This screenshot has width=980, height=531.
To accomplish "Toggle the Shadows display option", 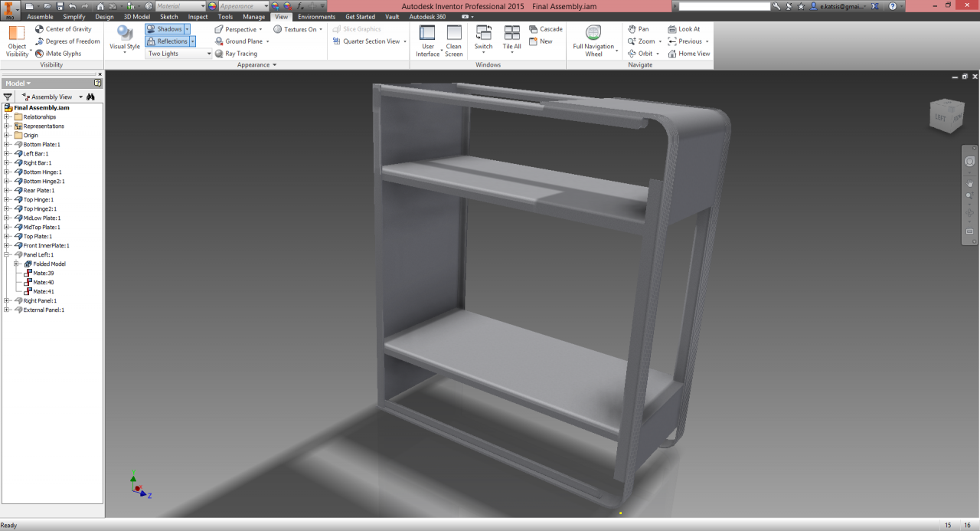I will pyautogui.click(x=164, y=29).
